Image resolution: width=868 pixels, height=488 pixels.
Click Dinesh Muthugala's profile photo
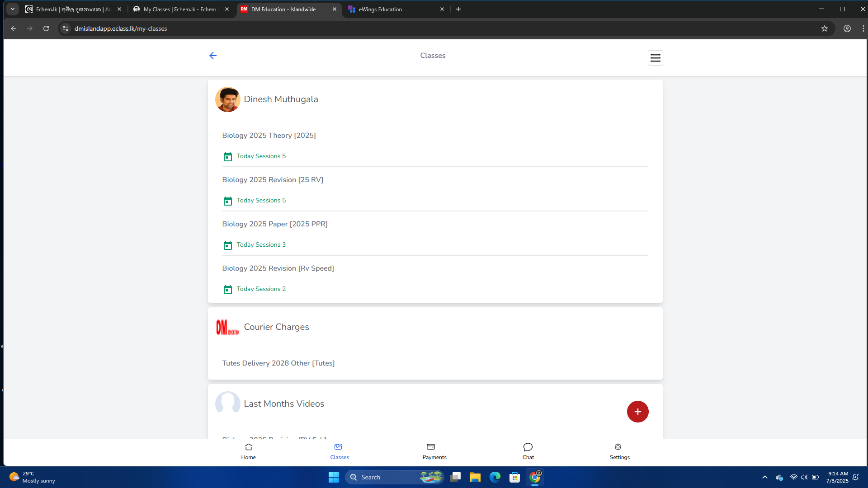tap(228, 99)
